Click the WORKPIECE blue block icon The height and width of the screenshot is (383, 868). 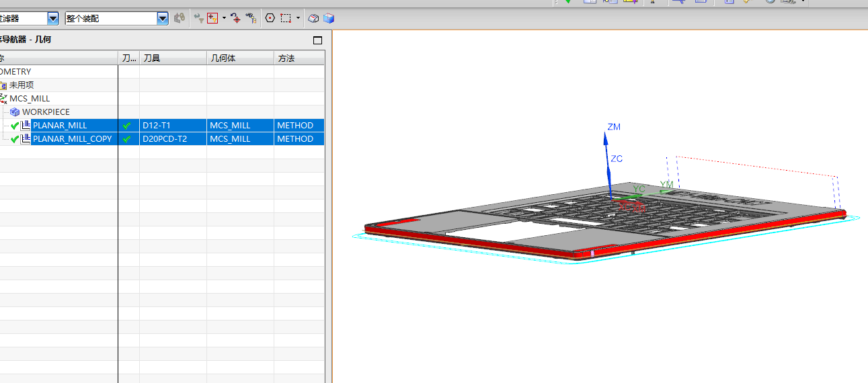click(x=15, y=112)
